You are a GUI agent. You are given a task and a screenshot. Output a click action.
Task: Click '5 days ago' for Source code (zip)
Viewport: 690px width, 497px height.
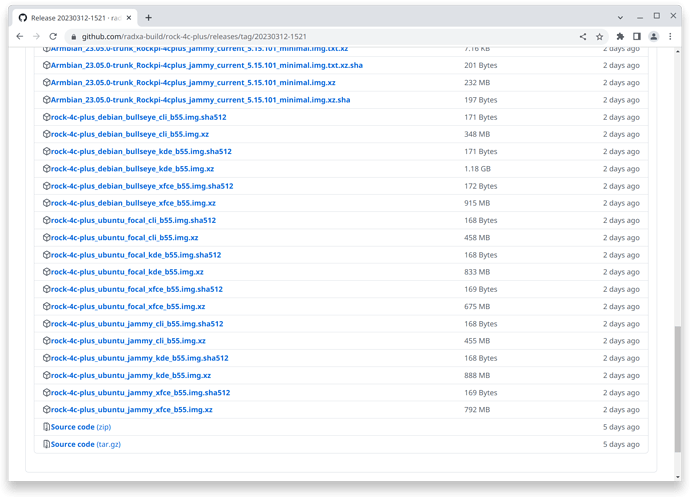[621, 427]
